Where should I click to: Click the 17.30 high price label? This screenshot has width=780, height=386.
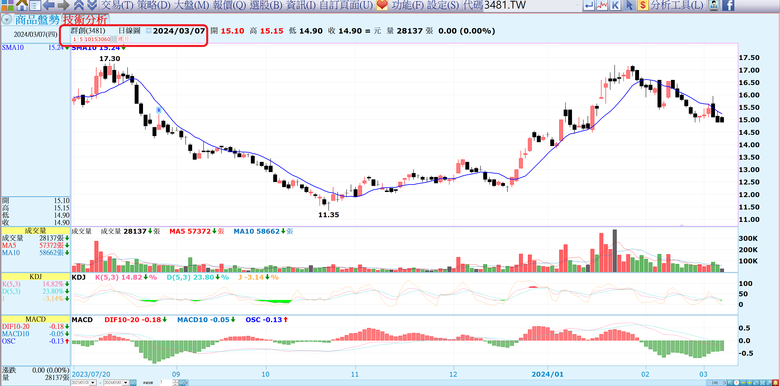pos(110,59)
